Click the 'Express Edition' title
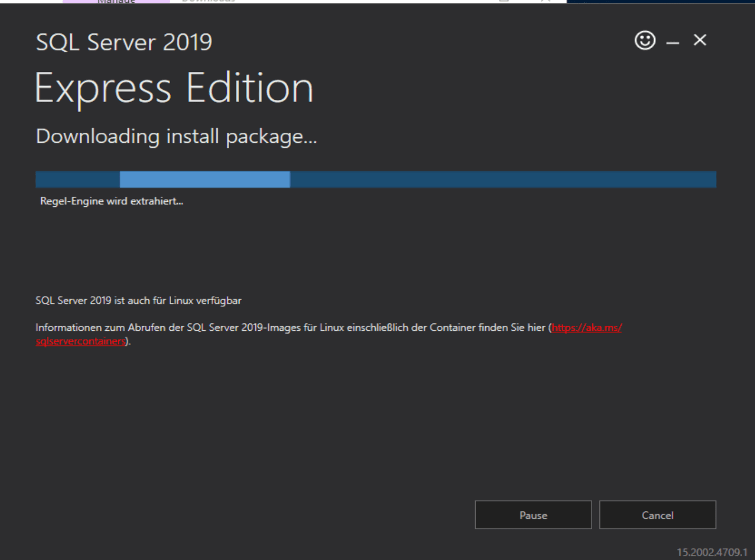Viewport: 755px width, 560px height. (174, 89)
